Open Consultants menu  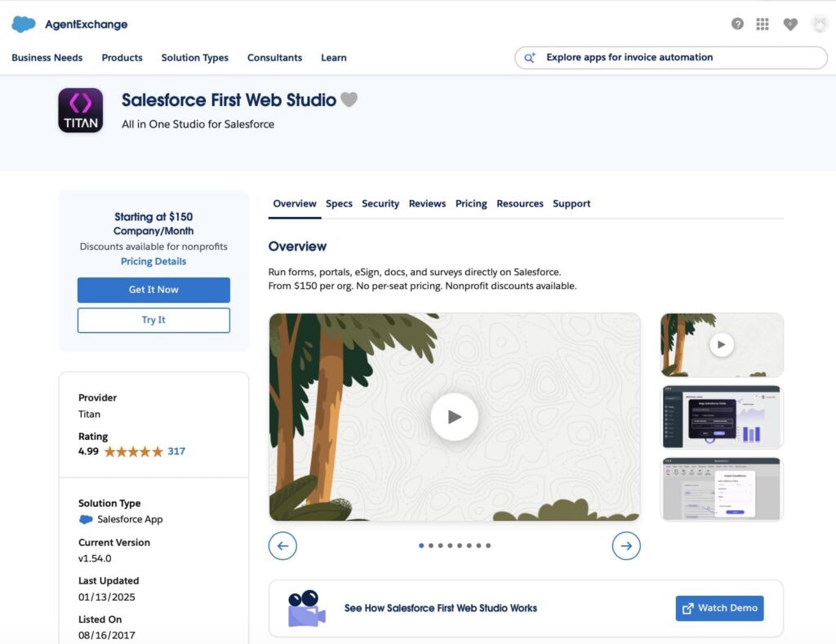pos(274,58)
